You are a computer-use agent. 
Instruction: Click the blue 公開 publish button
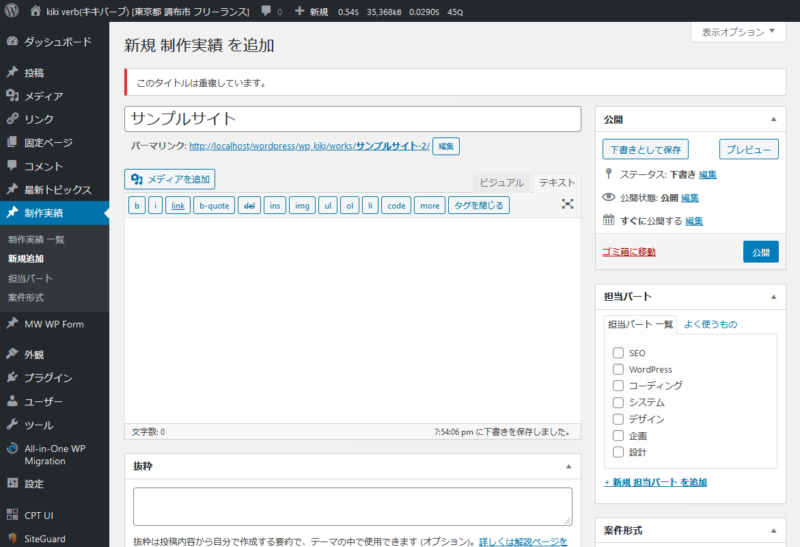point(760,251)
